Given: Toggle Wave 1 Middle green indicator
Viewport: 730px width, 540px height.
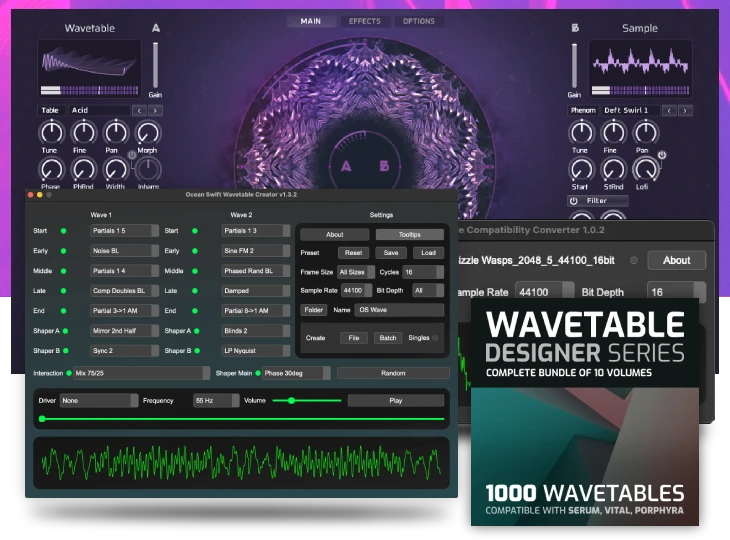Looking at the screenshot, I should tap(63, 271).
